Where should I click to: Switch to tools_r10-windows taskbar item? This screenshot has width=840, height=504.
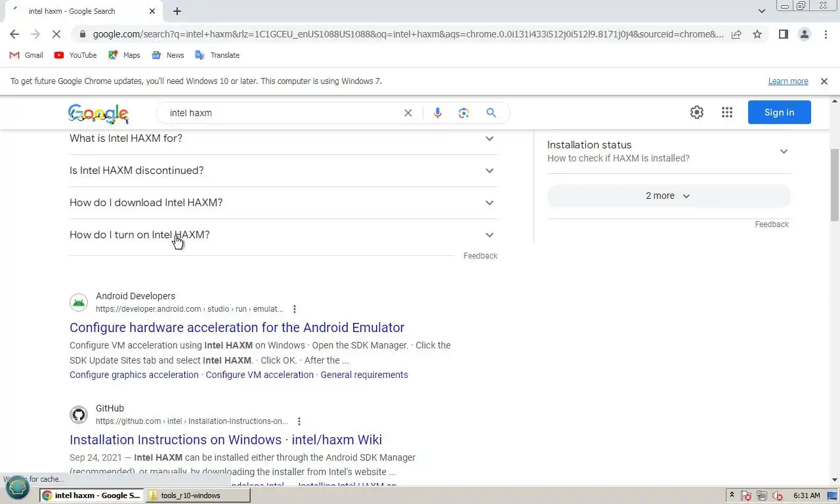[x=198, y=495]
